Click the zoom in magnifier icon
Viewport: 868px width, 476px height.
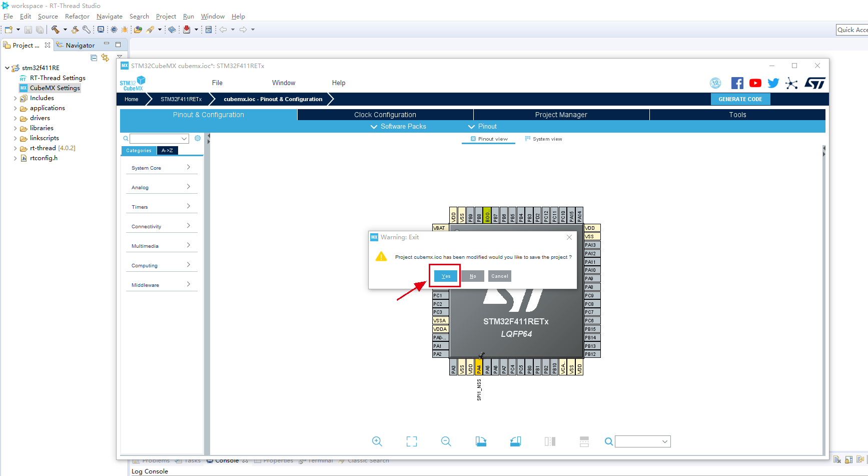coord(377,441)
